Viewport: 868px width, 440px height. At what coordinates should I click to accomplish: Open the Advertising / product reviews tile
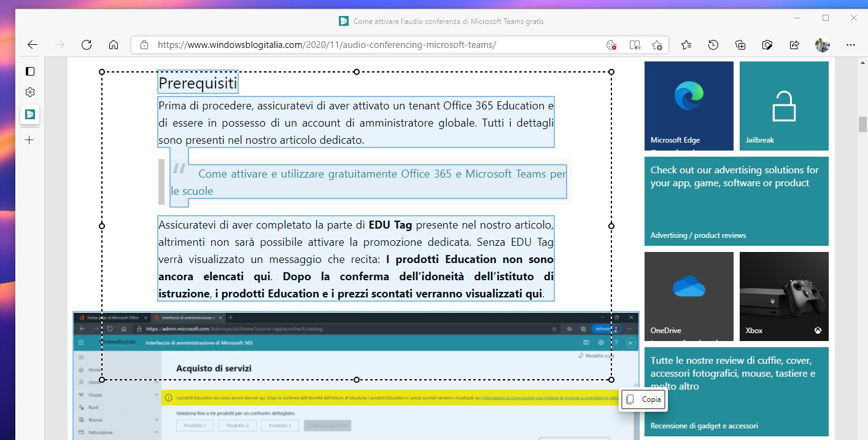click(x=737, y=201)
